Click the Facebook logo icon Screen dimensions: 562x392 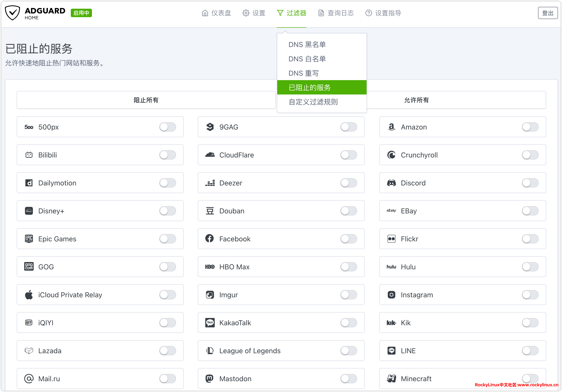click(210, 239)
